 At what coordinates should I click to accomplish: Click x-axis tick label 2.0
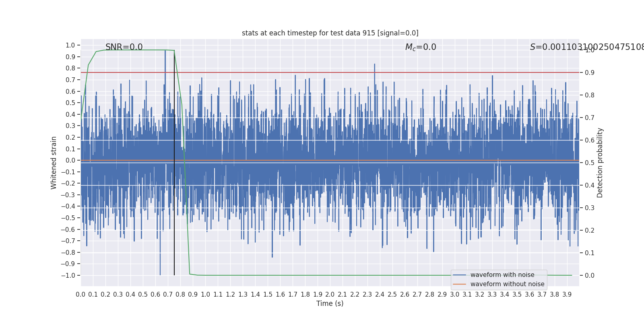click(x=330, y=295)
